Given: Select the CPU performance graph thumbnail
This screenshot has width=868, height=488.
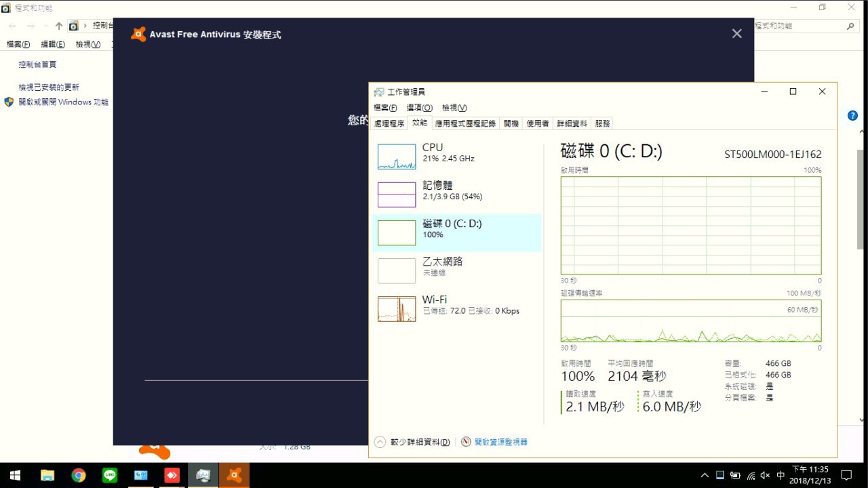Looking at the screenshot, I should [397, 157].
